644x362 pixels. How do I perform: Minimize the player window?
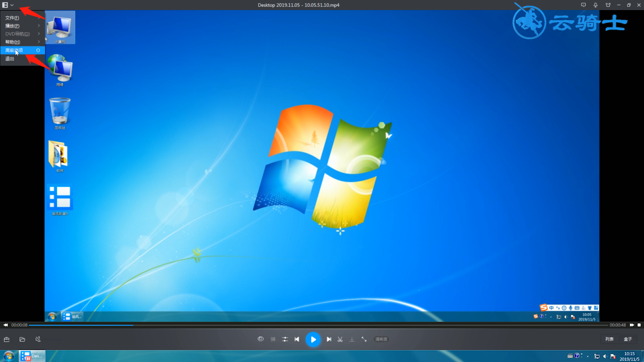(x=619, y=5)
